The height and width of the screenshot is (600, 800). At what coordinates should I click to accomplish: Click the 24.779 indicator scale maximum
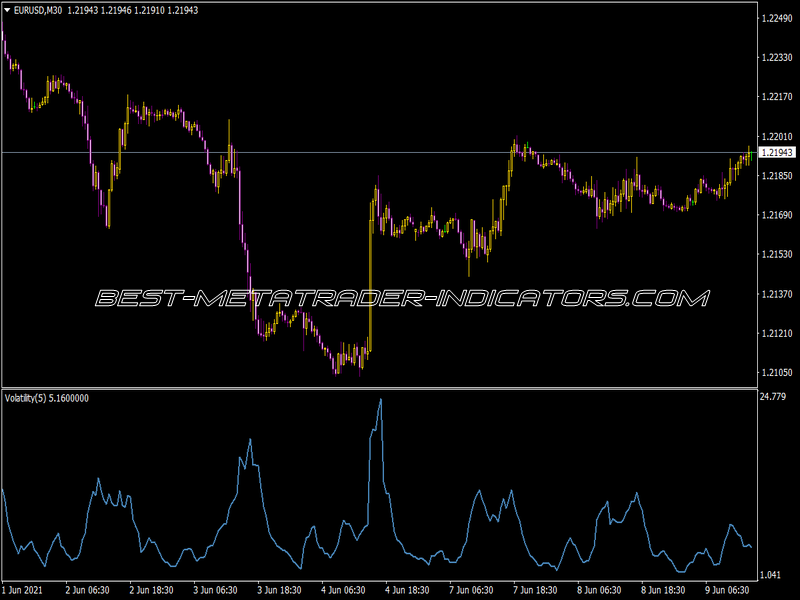pyautogui.click(x=773, y=396)
